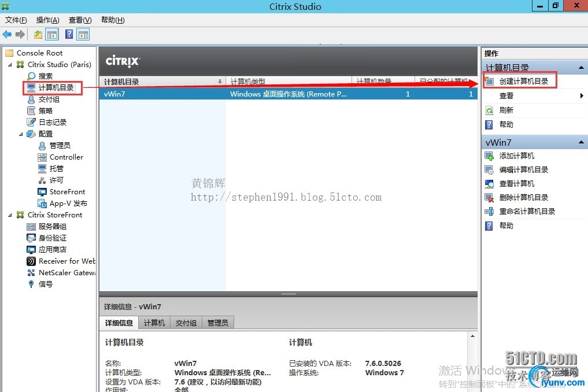Click the Back arrow toolbar icon
This screenshot has width=588, height=392.
click(7, 35)
